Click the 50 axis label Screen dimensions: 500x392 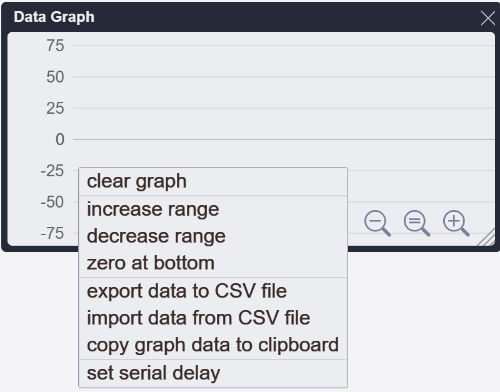55,77
